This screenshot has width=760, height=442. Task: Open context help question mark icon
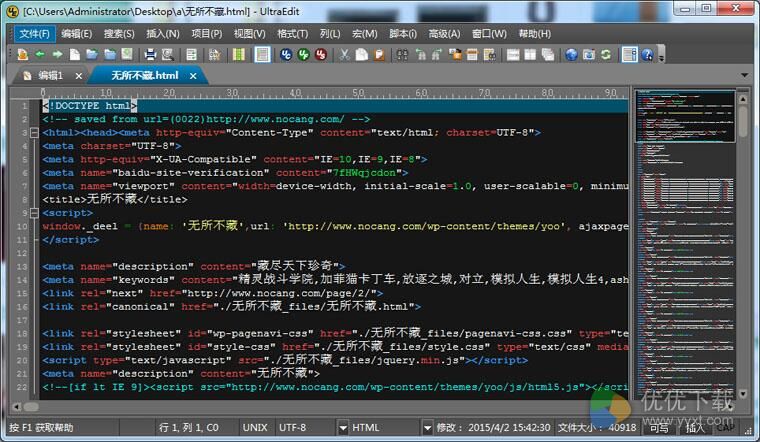647,54
